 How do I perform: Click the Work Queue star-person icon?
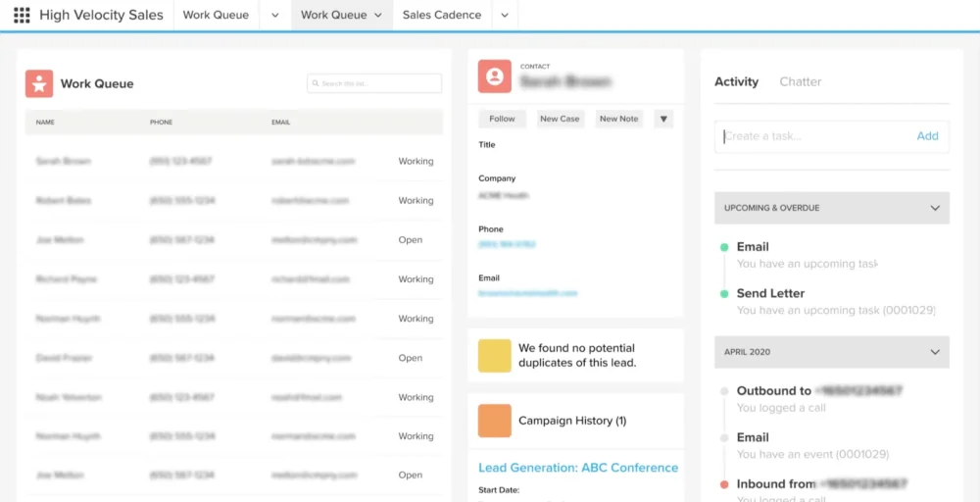[x=39, y=83]
